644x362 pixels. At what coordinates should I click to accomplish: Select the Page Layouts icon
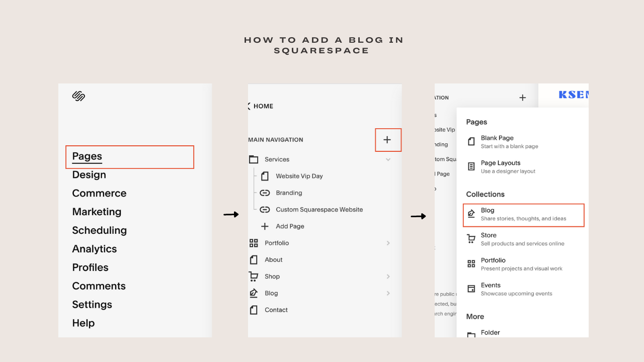click(x=471, y=166)
